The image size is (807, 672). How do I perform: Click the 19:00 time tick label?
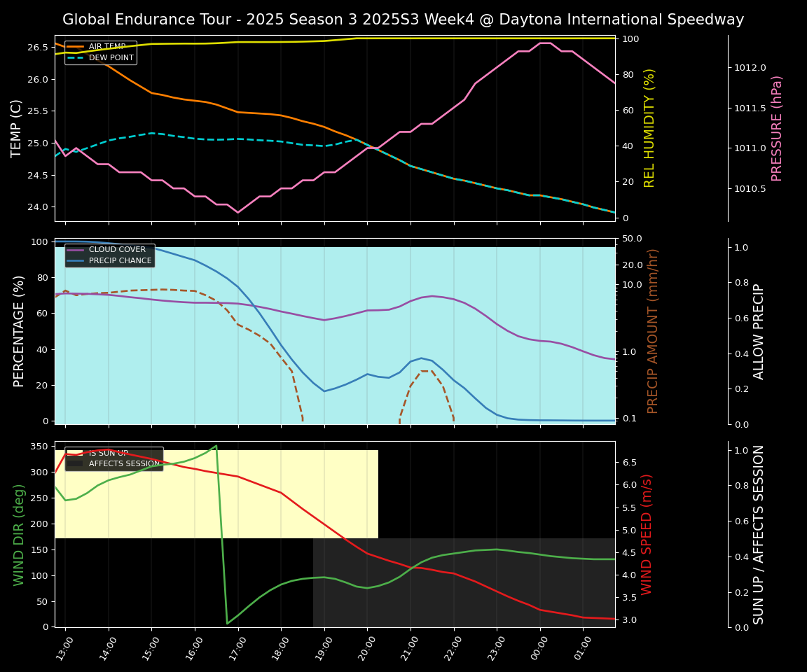tap(323, 648)
